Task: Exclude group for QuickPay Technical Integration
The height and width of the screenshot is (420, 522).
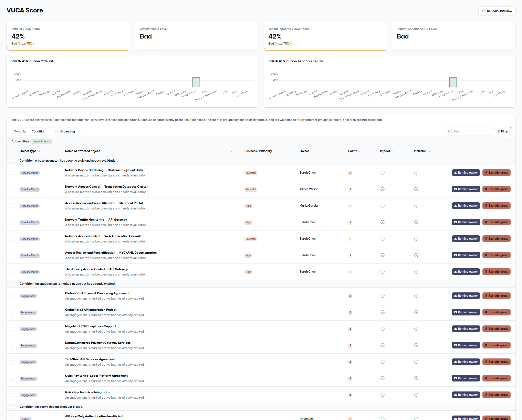Action: click(x=496, y=395)
